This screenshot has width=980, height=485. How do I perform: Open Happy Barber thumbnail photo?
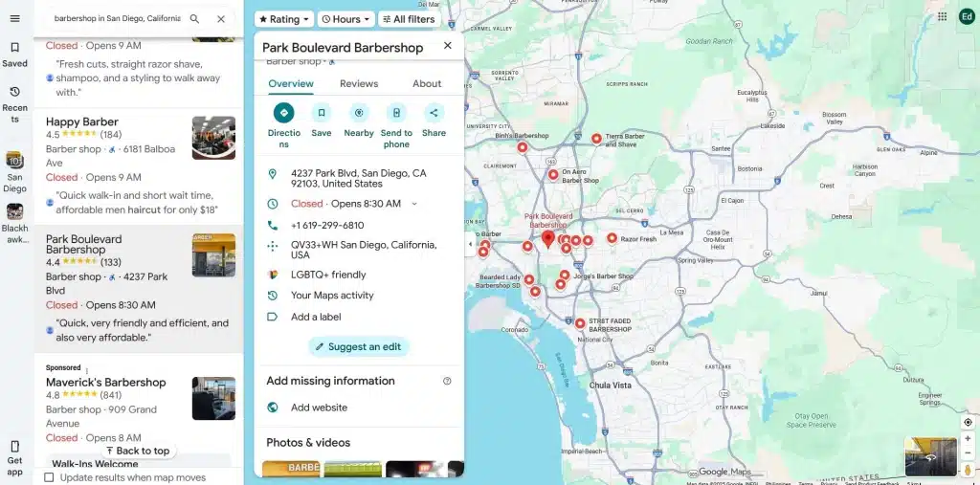click(x=213, y=138)
